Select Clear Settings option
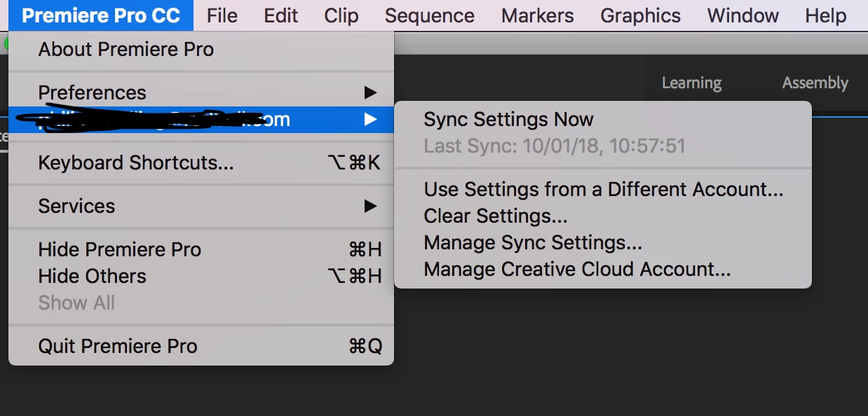Image resolution: width=868 pixels, height=416 pixels. click(x=495, y=216)
